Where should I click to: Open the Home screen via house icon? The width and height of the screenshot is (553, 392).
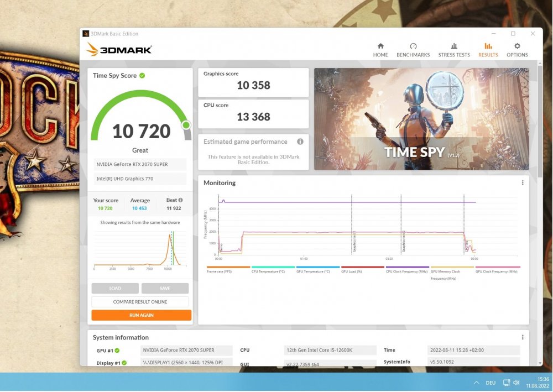coord(380,46)
